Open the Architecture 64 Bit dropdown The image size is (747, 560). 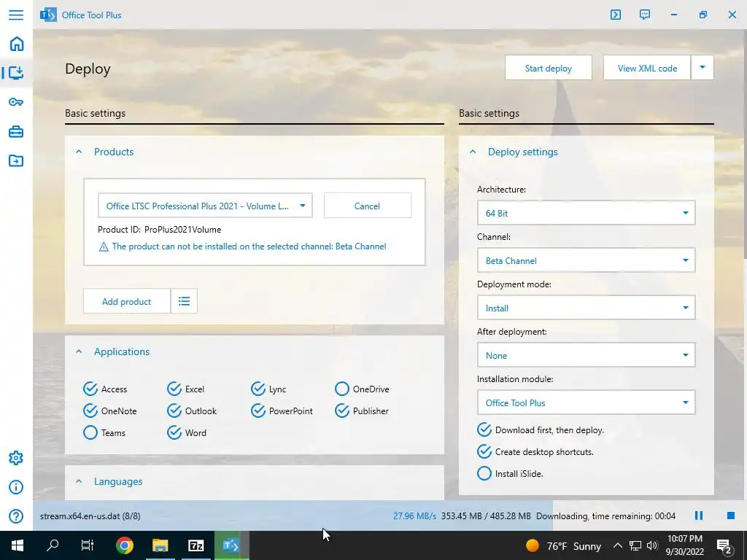pos(586,213)
